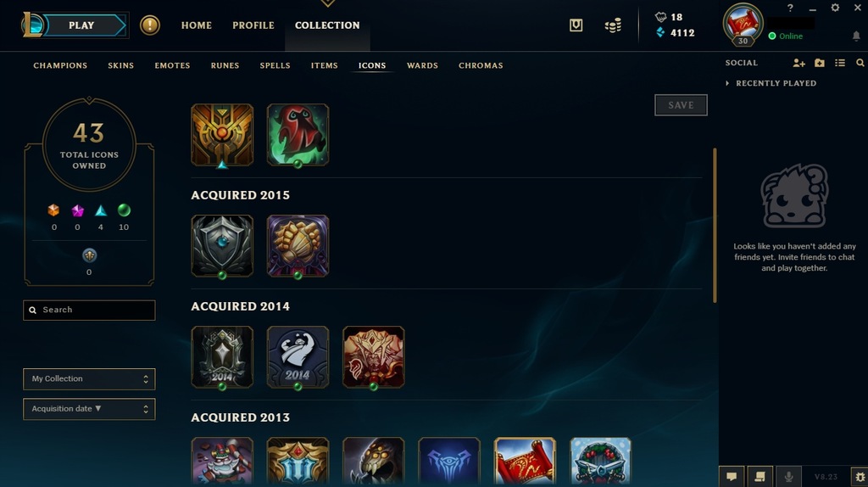Screen dimensions: 868x487
Task: Click the Play button
Action: coord(82,25)
